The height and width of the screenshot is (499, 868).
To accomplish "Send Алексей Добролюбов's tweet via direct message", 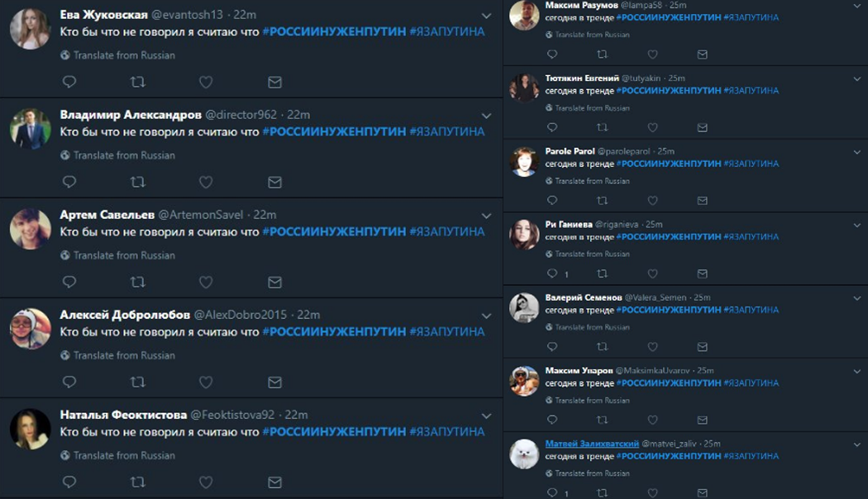I will click(x=274, y=383).
